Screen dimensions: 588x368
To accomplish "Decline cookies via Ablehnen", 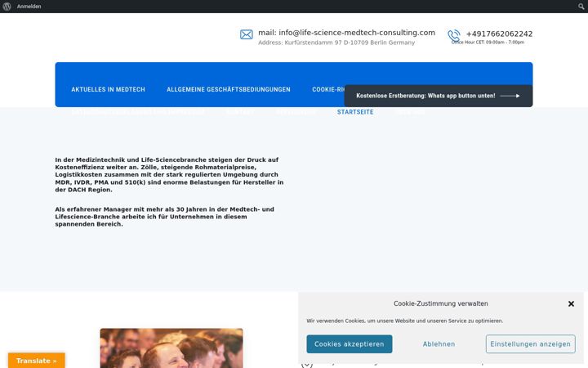I will [x=439, y=344].
